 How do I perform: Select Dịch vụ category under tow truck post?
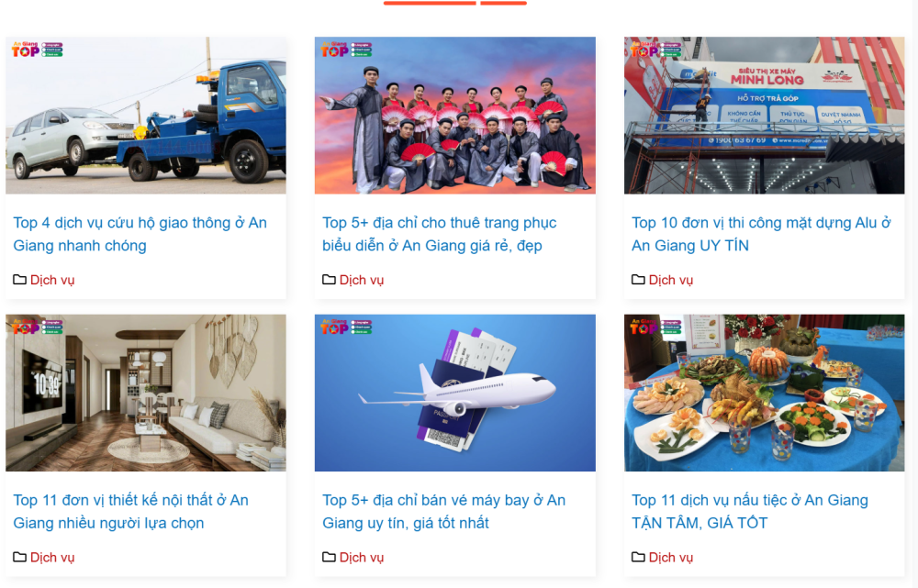click(52, 280)
